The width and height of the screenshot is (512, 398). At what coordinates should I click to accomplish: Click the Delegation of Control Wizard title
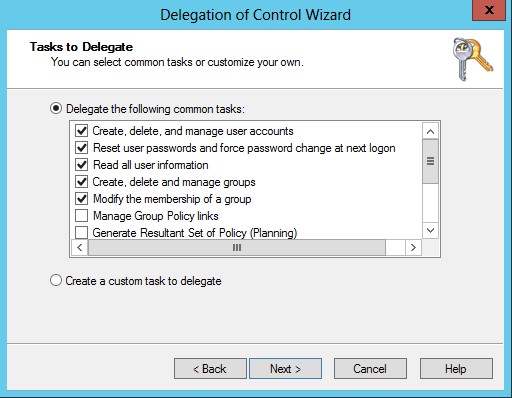coord(255,15)
